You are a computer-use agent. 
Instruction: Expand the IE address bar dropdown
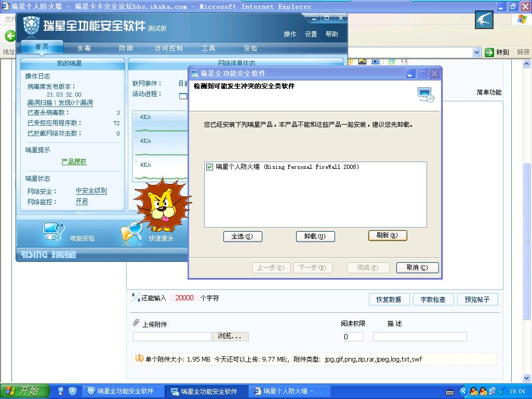coord(477,52)
